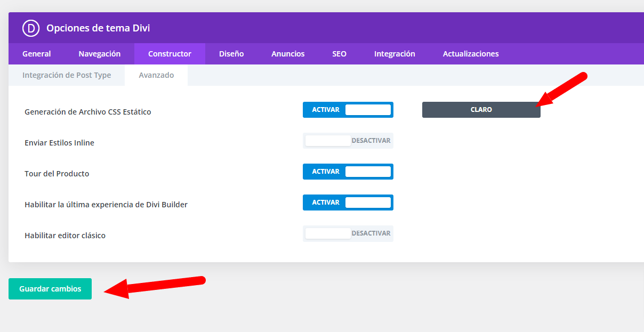
Task: Toggle Tour del Producto switch
Action: (348, 172)
